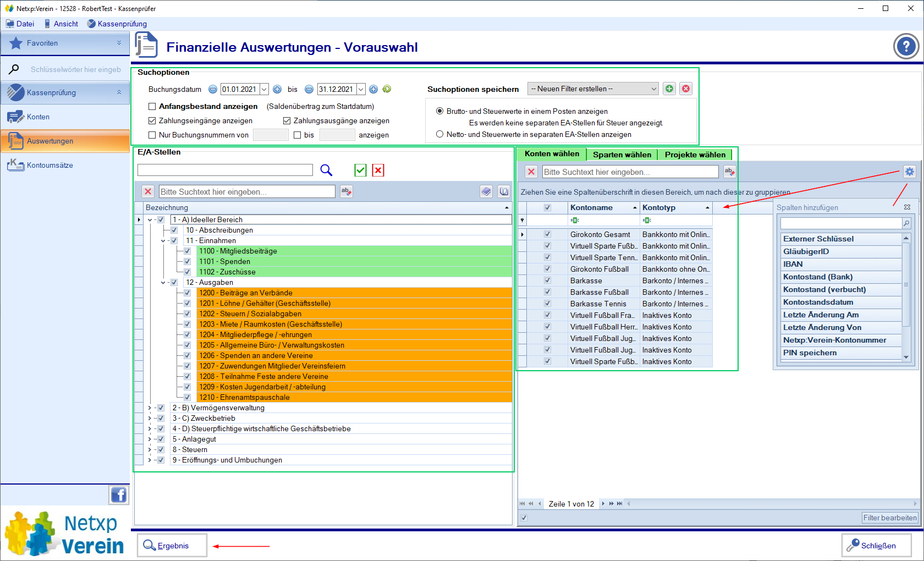Open the Facebook icon in sidebar

119,495
